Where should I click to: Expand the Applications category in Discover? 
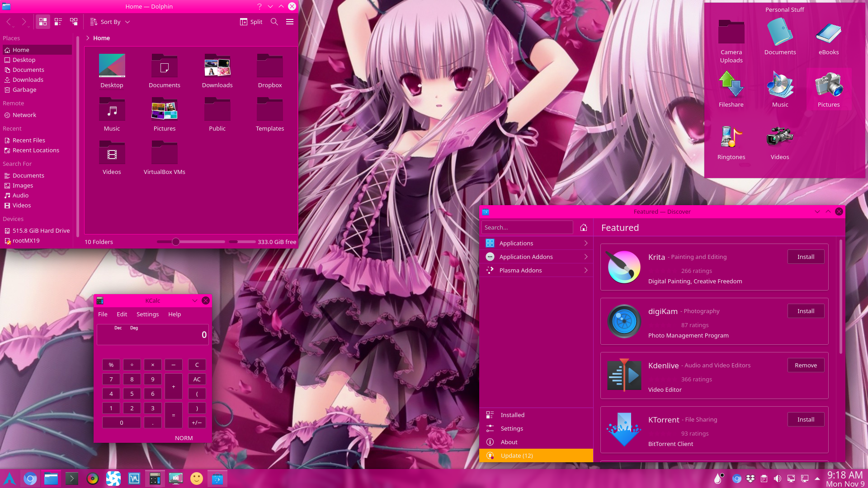coord(537,243)
